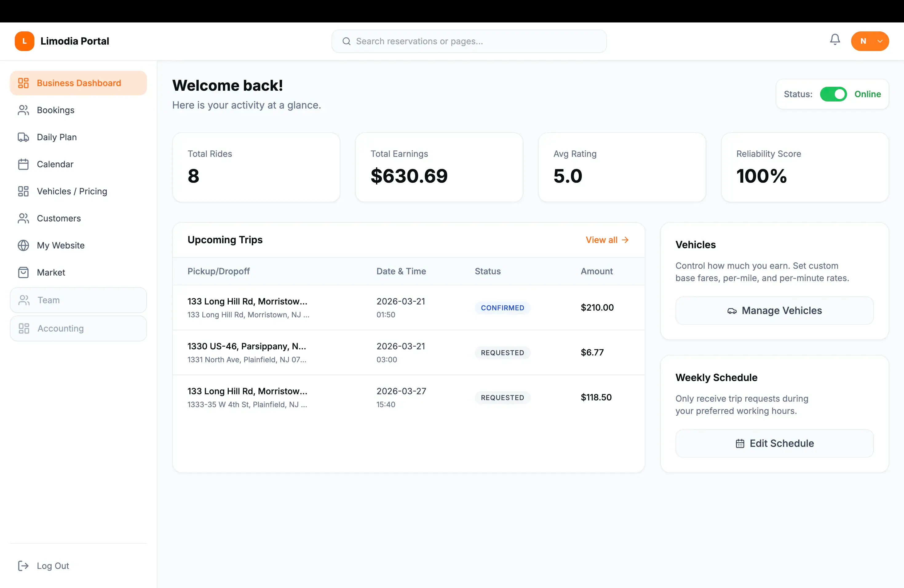The width and height of the screenshot is (904, 588).
Task: Click the 1333-35 W 4th St dropoff address
Action: [247, 404]
